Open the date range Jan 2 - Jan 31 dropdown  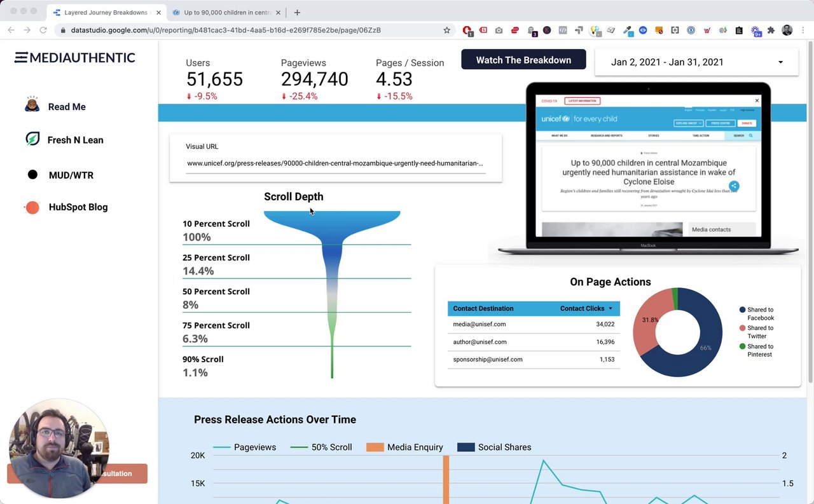point(696,62)
